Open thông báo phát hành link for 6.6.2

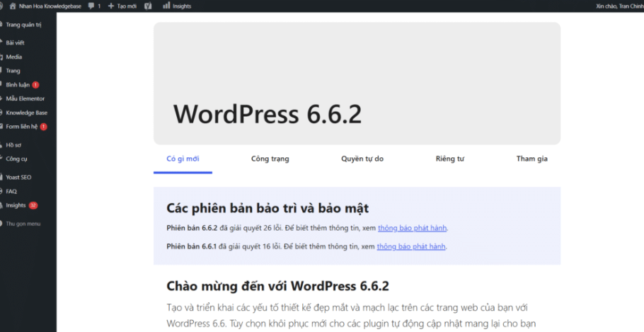(x=412, y=228)
